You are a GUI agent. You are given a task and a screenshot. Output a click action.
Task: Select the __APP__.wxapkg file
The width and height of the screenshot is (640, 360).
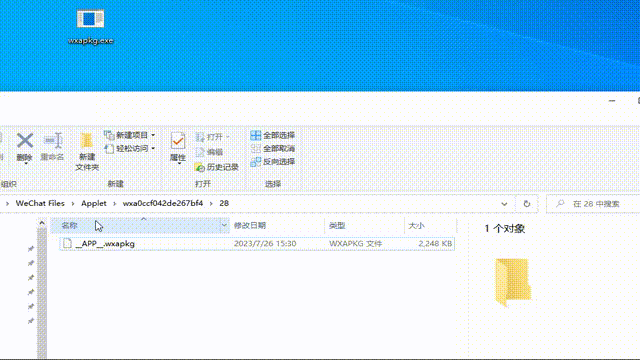tap(257, 244)
